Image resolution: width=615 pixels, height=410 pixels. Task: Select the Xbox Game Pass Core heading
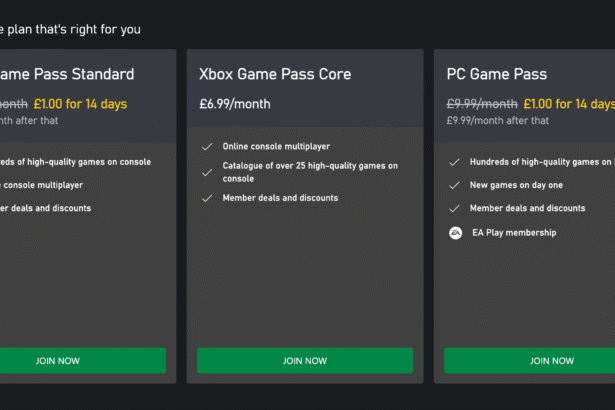pyautogui.click(x=275, y=74)
